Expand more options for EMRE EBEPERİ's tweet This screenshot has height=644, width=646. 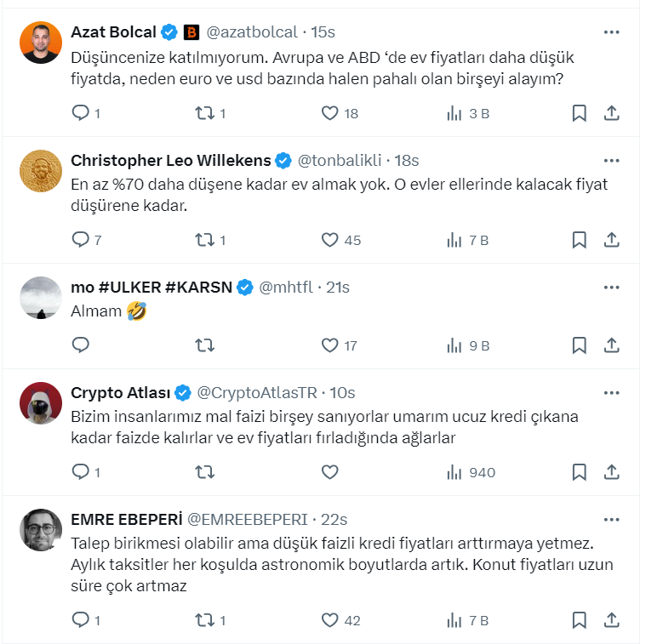(611, 519)
